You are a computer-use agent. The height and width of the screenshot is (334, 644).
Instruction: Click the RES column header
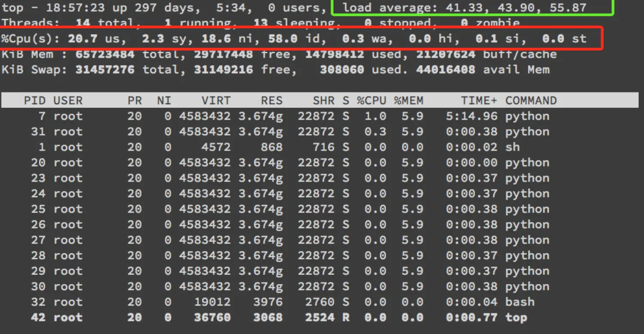(272, 100)
